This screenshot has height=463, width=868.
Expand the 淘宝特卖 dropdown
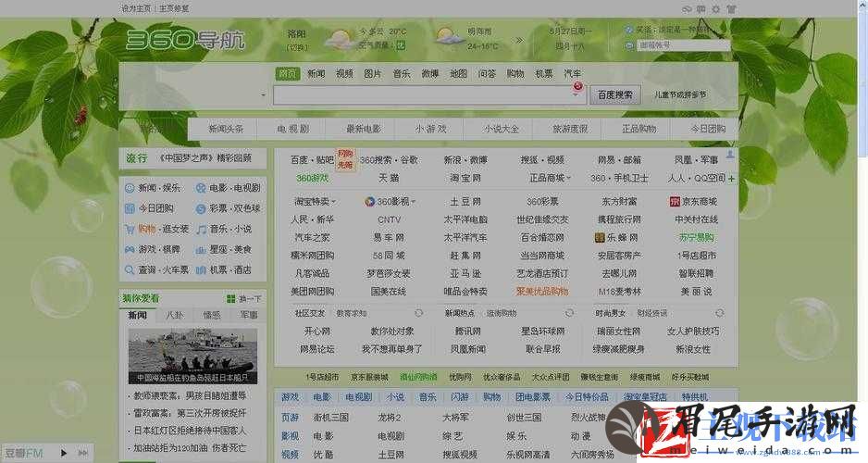click(x=333, y=202)
